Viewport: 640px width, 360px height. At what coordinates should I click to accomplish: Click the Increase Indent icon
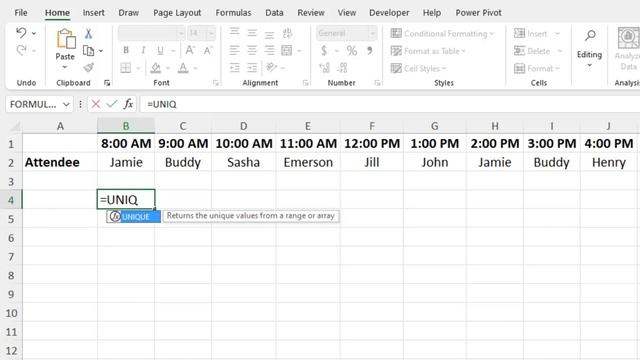(252, 68)
